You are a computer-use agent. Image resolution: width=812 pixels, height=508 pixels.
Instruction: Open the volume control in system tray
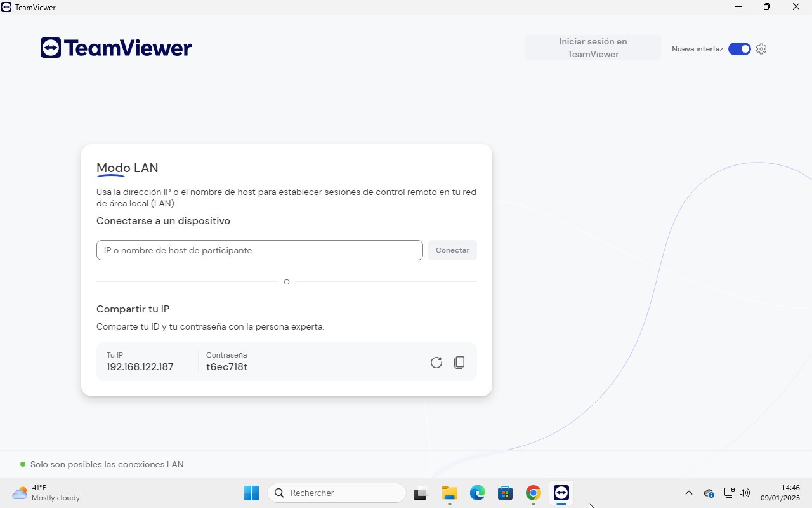[x=745, y=493]
